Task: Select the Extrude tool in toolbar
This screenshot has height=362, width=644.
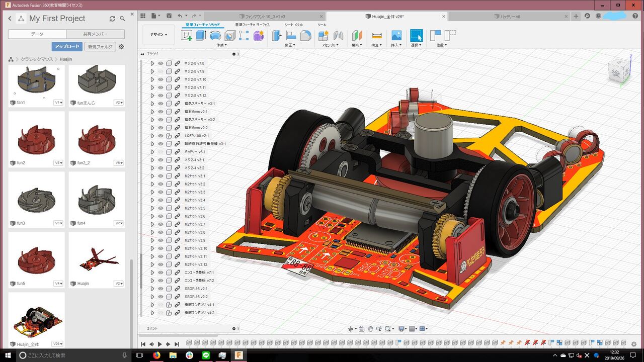Action: pos(201,36)
